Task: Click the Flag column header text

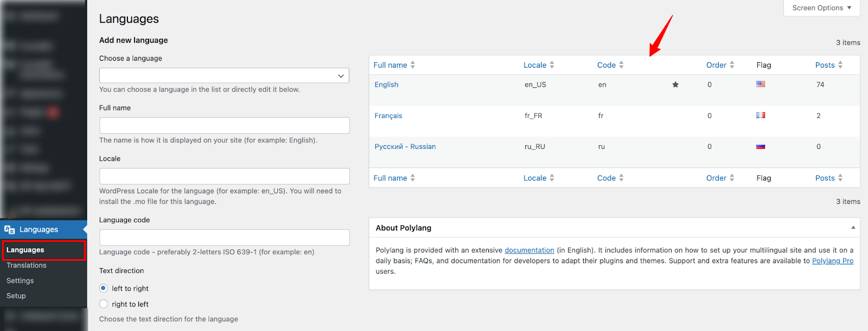Action: click(764, 65)
